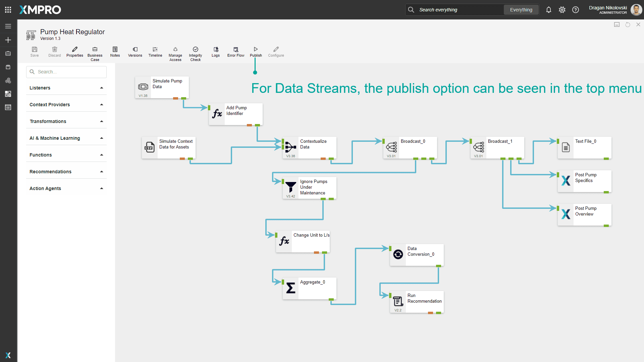Open the apps grid launcher
This screenshot has height=362, width=644.
pyautogui.click(x=8, y=10)
